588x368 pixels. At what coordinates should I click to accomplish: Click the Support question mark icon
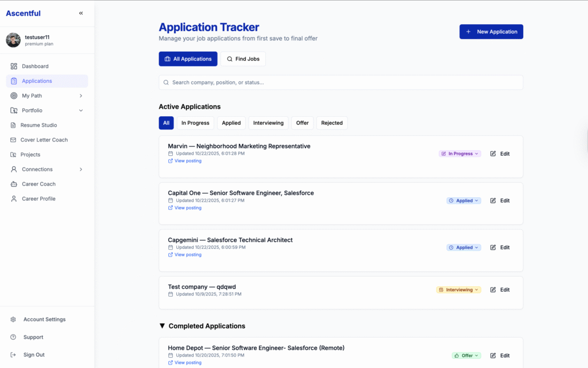(x=13, y=337)
